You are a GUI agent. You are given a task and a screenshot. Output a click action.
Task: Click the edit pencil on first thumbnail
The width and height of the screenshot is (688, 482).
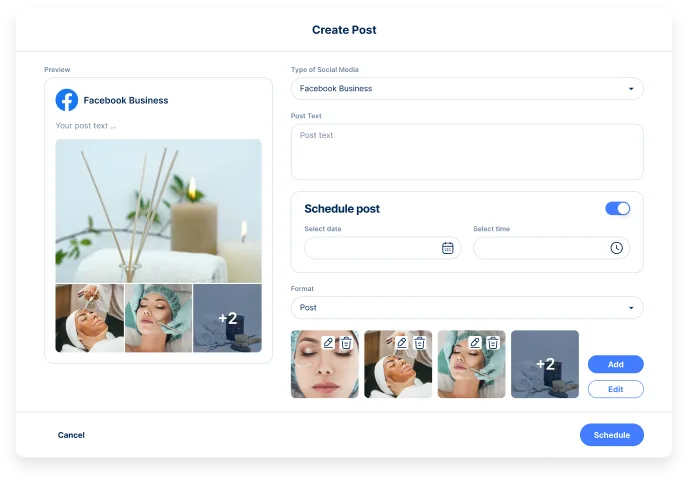pos(328,343)
